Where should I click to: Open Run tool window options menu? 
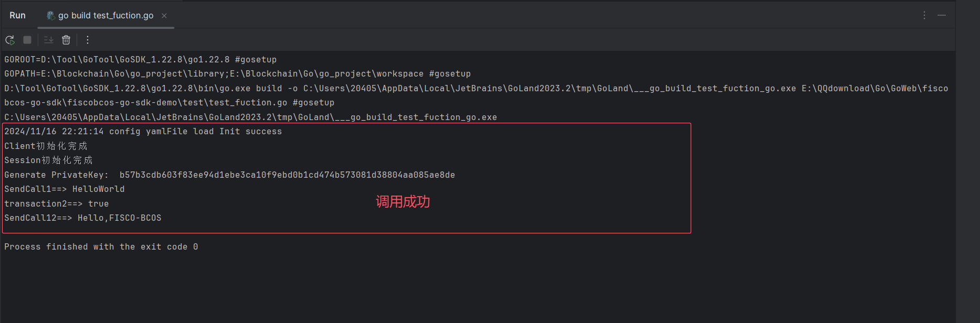click(x=924, y=15)
